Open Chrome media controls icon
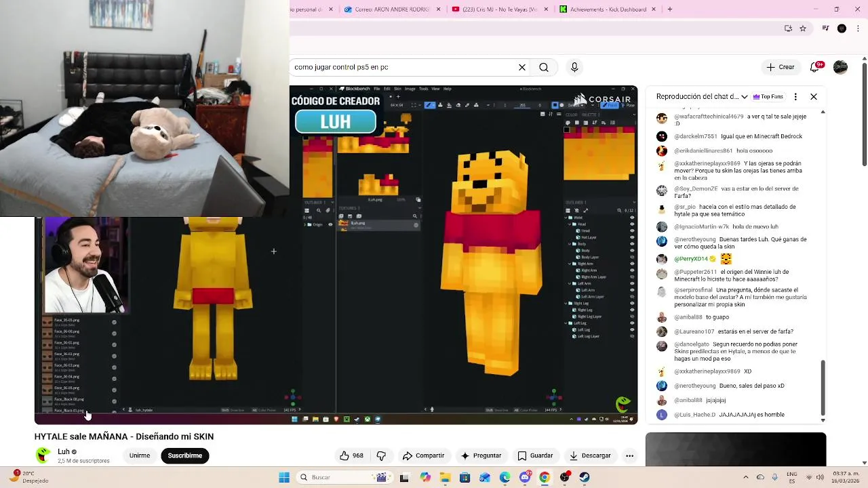Viewport: 868px width, 488px height. [825, 28]
